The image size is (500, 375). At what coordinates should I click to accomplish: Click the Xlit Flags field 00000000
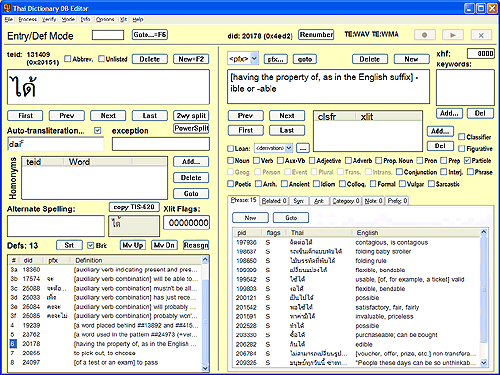pos(186,223)
